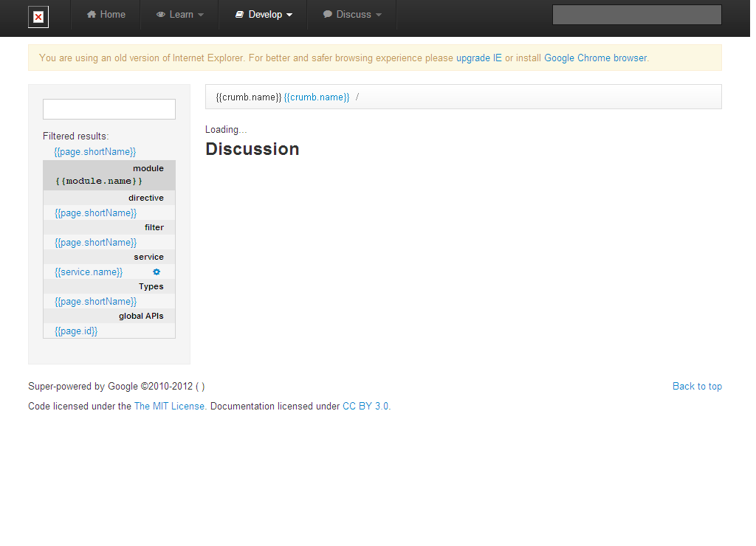Click the 'service' section header
The width and height of the screenshot is (756, 546).
tap(149, 257)
